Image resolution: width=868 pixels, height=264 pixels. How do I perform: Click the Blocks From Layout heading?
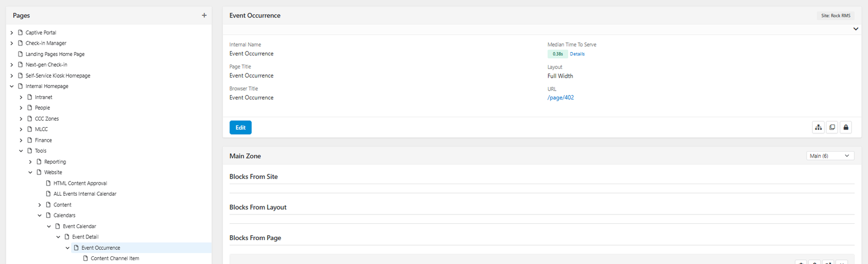[x=258, y=207]
